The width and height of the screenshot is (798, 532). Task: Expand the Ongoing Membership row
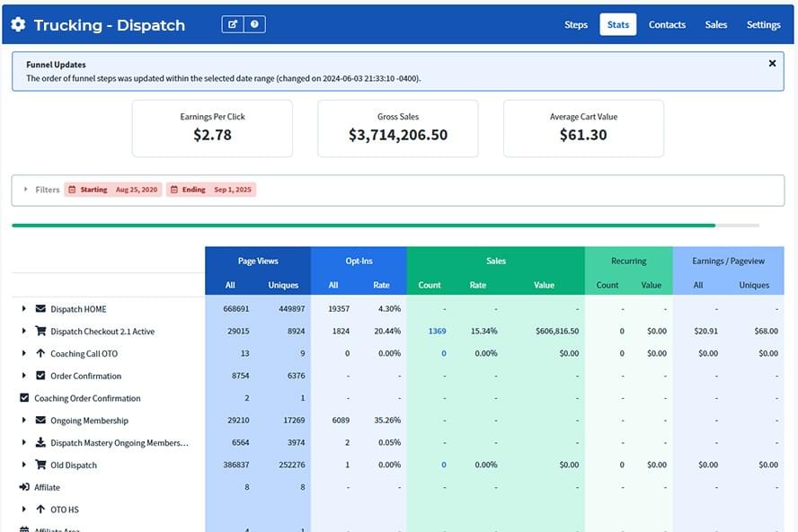[x=24, y=421]
